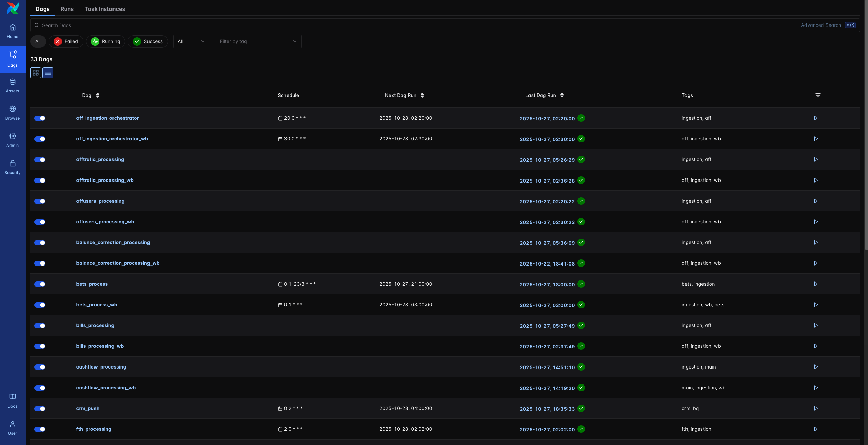Image resolution: width=868 pixels, height=445 pixels.
Task: Trigger the fth_processing dag
Action: [x=816, y=429]
